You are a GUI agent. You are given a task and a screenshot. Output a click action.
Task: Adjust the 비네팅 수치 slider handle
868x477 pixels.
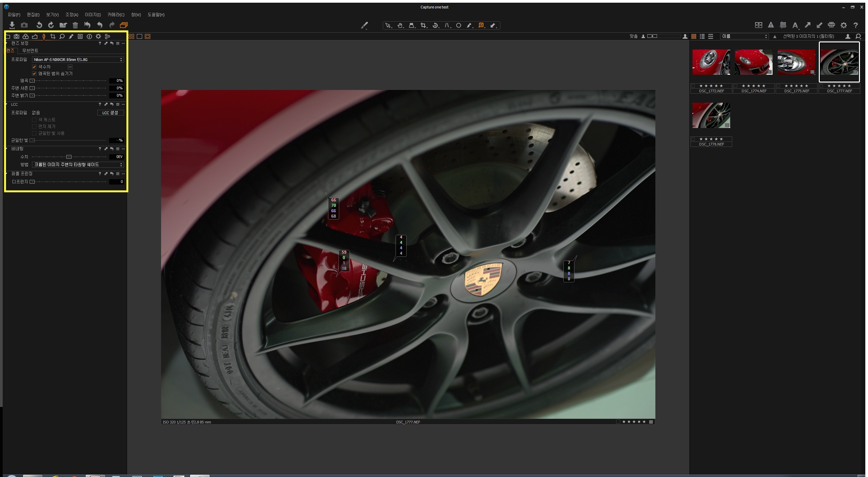tap(69, 157)
